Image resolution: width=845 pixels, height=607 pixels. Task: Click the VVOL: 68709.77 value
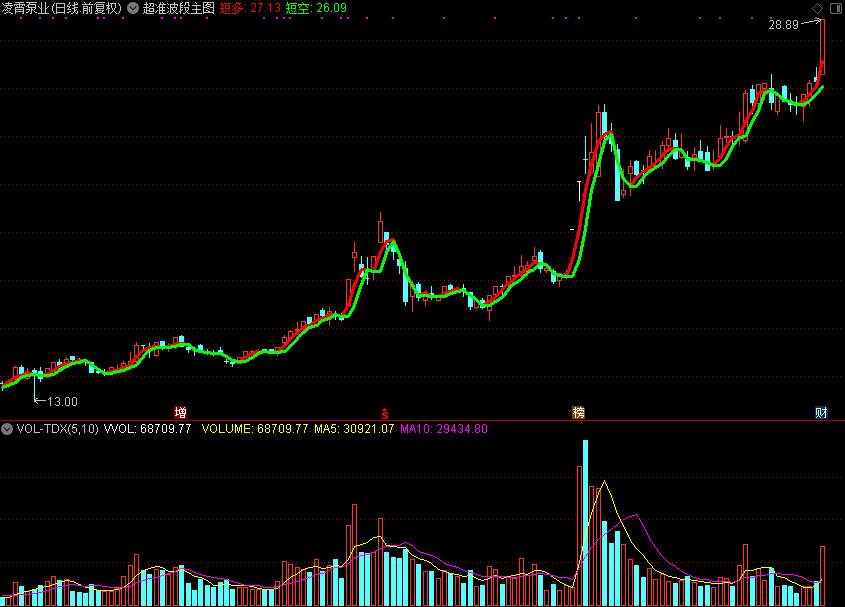coord(147,429)
